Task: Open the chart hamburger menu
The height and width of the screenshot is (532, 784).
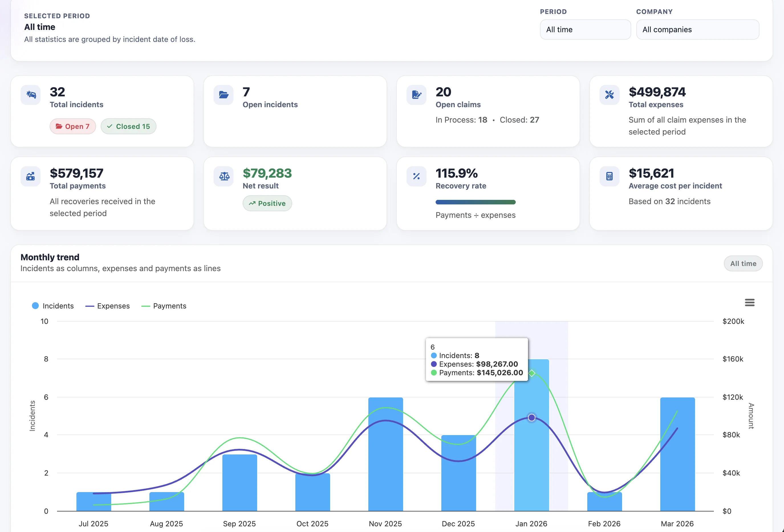Action: tap(750, 302)
